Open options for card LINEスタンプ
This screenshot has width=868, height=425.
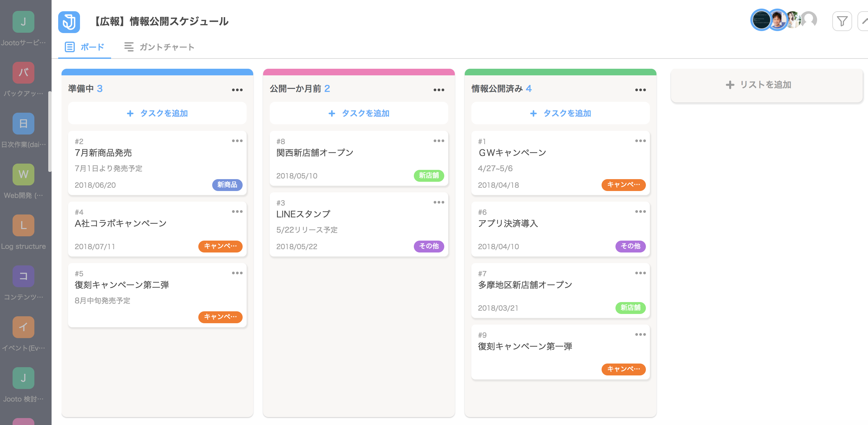click(x=439, y=202)
